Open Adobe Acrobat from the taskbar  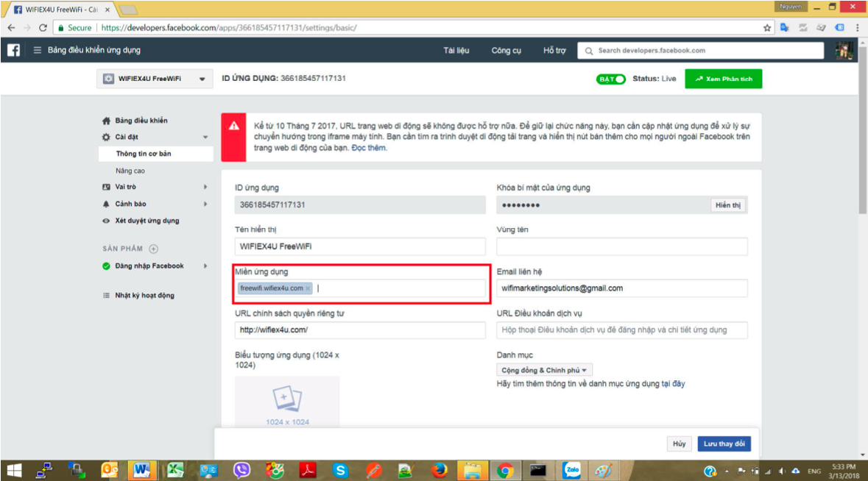pos(307,471)
